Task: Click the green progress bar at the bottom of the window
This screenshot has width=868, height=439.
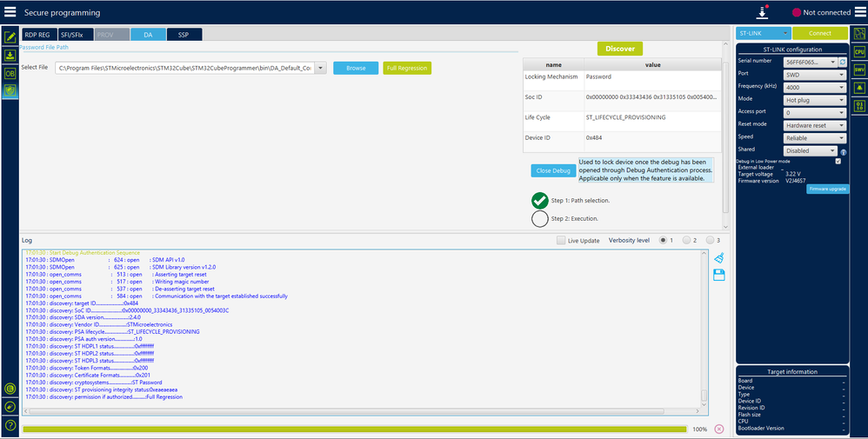Action: point(355,429)
